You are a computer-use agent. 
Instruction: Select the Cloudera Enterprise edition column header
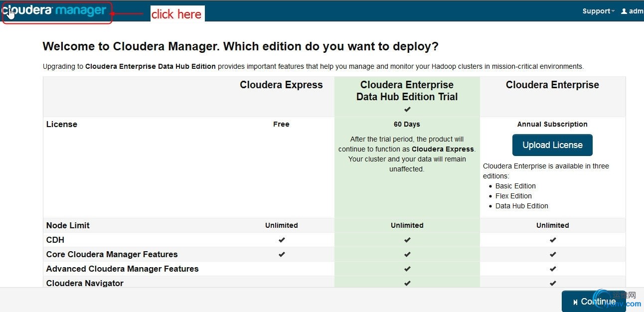(552, 85)
